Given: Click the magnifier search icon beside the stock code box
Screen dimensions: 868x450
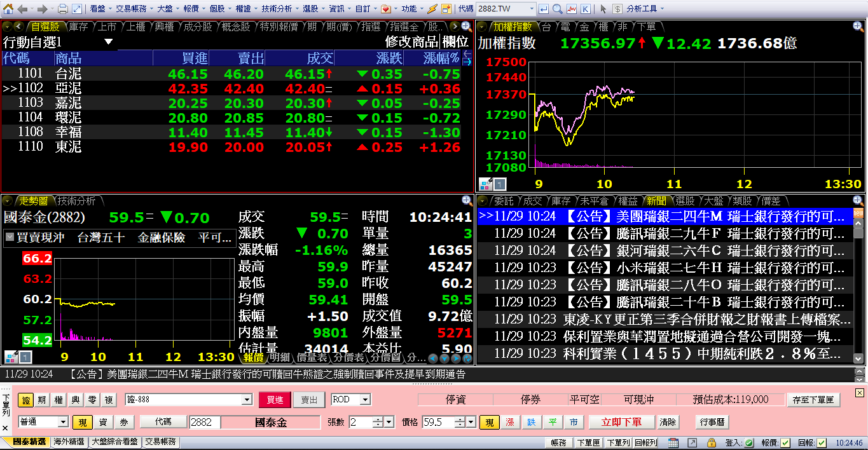Looking at the screenshot, I should tap(557, 9).
